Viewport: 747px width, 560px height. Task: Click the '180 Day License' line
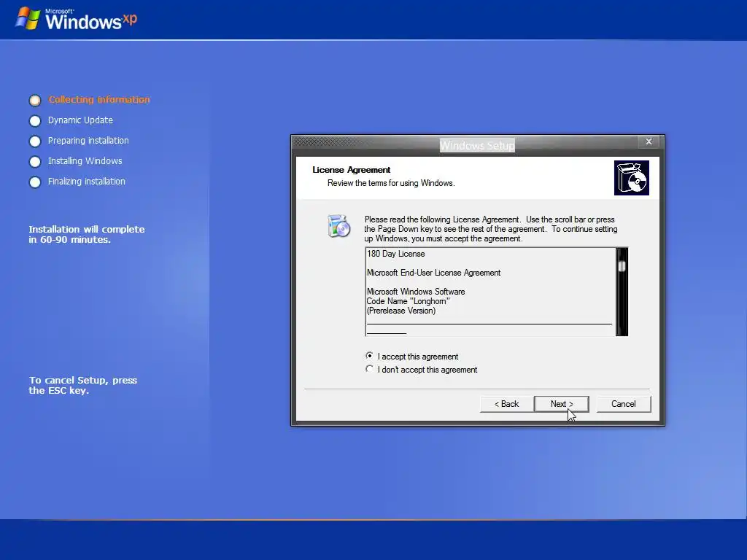[x=395, y=254]
